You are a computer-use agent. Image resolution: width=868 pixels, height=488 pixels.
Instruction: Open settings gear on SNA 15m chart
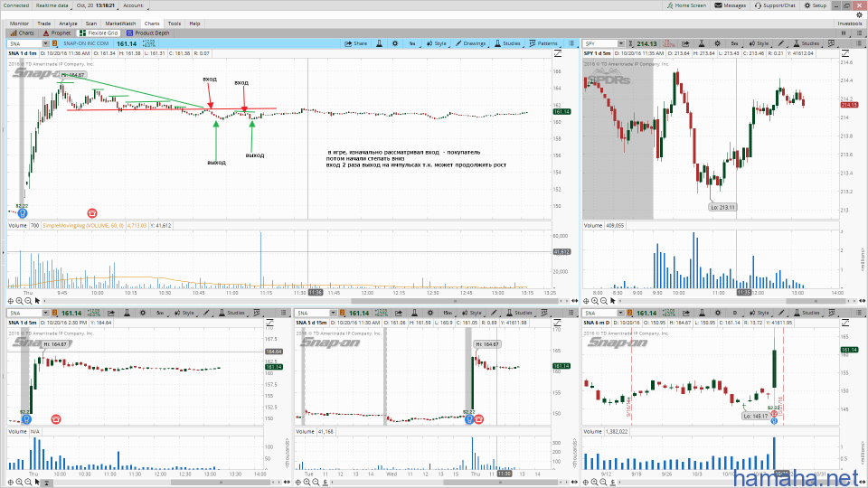click(429, 313)
